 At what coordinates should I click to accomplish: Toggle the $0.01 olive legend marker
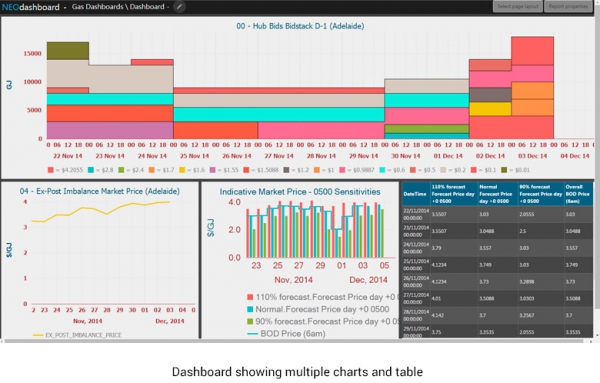(504, 170)
